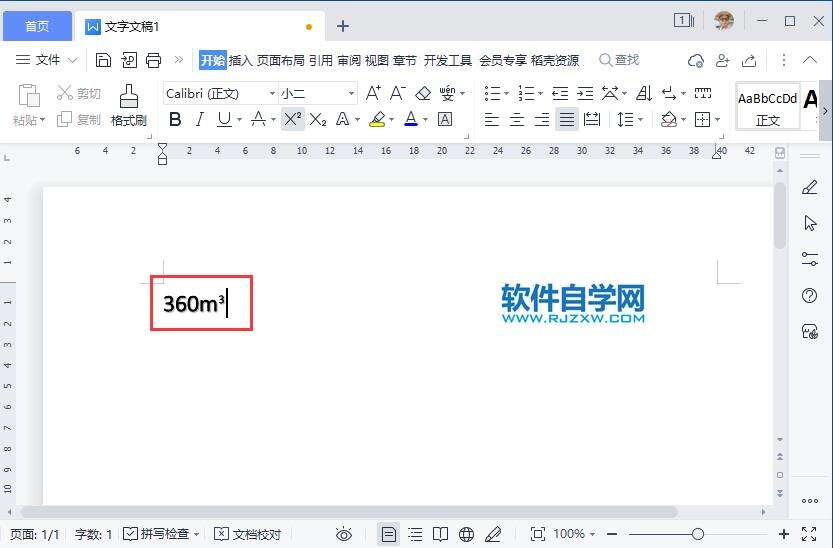Viewport: 833px width, 548px height.
Task: Toggle align right paragraph button
Action: 542,119
